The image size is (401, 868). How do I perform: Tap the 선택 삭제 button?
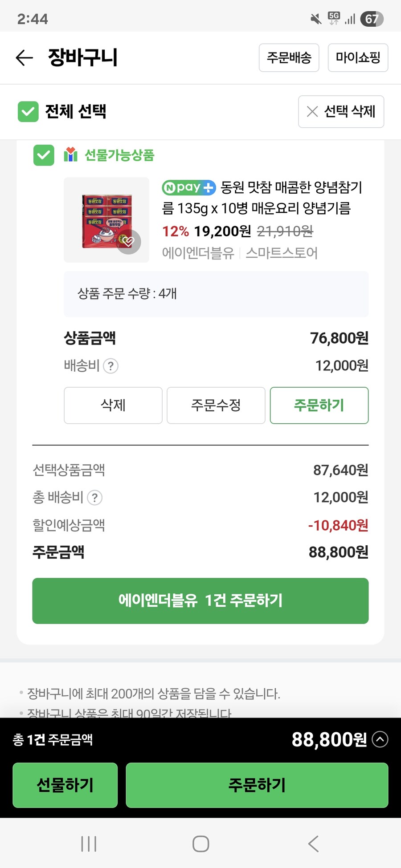coord(341,112)
